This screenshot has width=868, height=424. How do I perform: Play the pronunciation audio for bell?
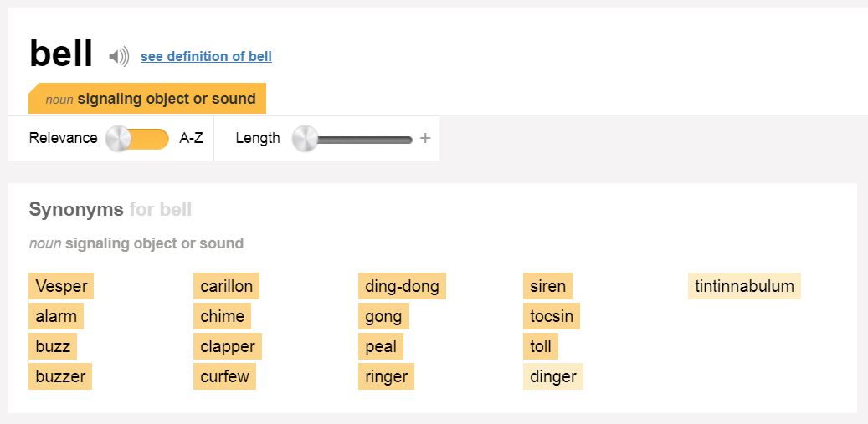pos(119,56)
